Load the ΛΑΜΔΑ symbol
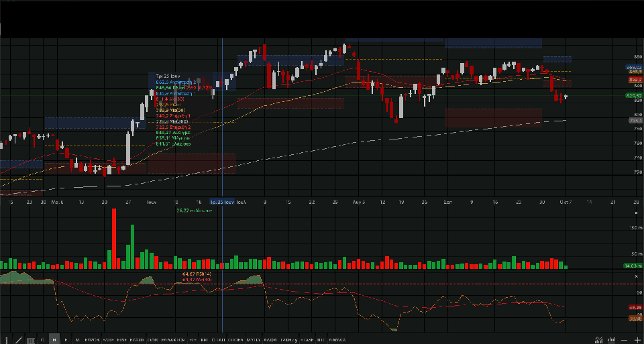This screenshot has width=644, height=344. [x=337, y=340]
